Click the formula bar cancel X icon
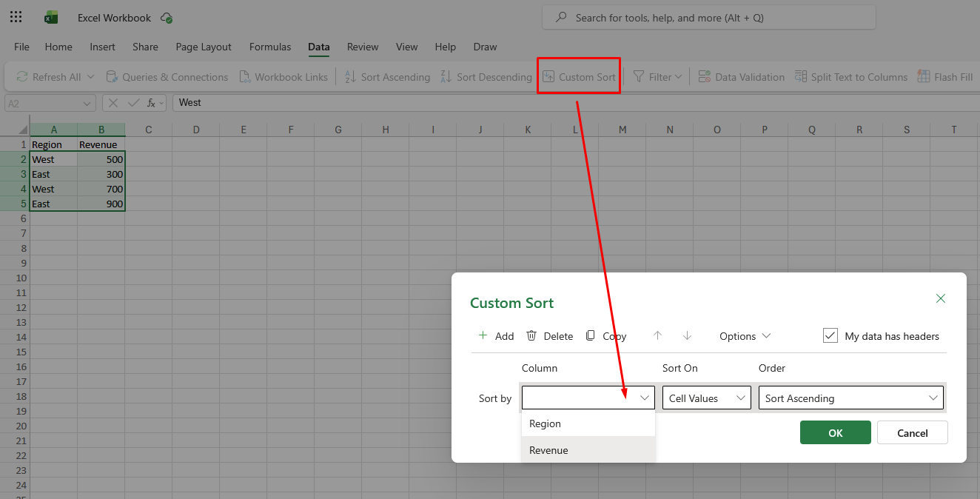 coord(115,103)
